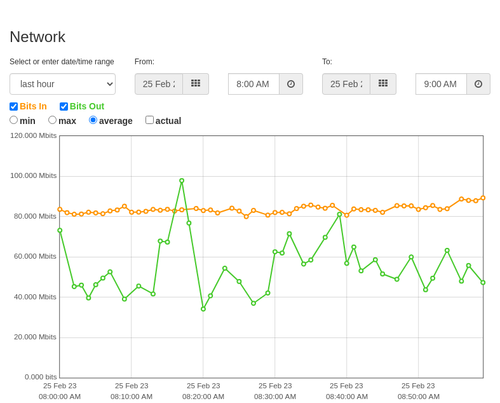Click the Bits In orange label

[x=33, y=106]
